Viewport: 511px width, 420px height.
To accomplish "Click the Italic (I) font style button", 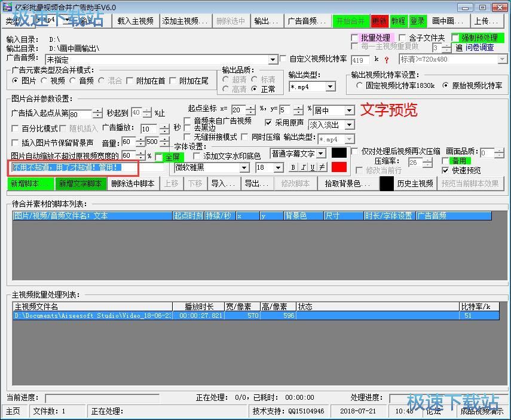I will click(x=303, y=168).
